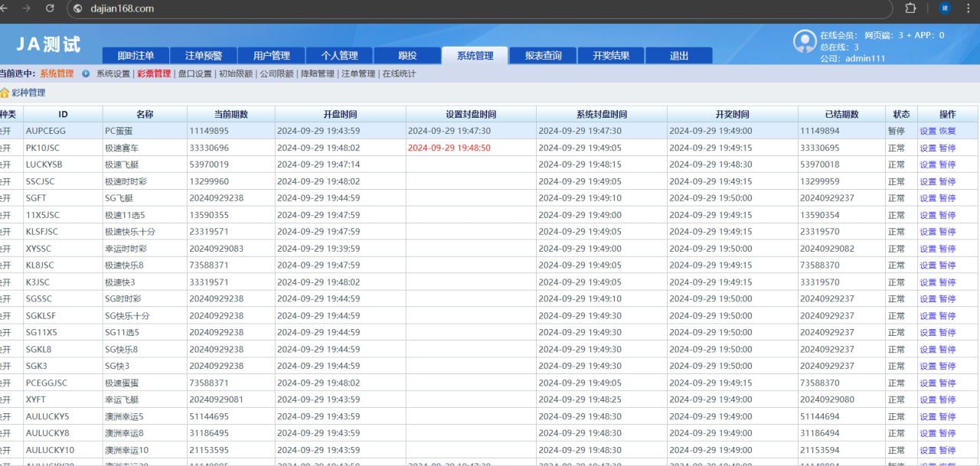Click the home icon next to 彩种管理
Screen dimensions: 980x466
5,93
